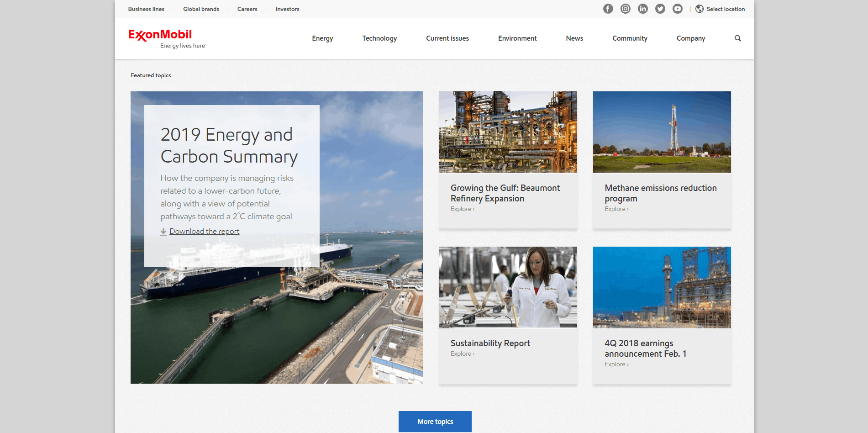Click 4Q 2018 earnings announcement title

coord(645,349)
